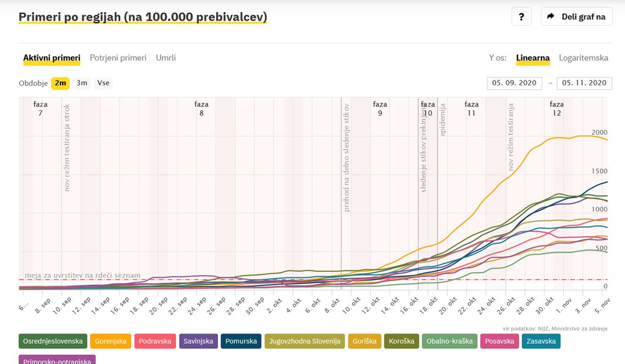
Task: Click the question mark help button
Action: (521, 16)
